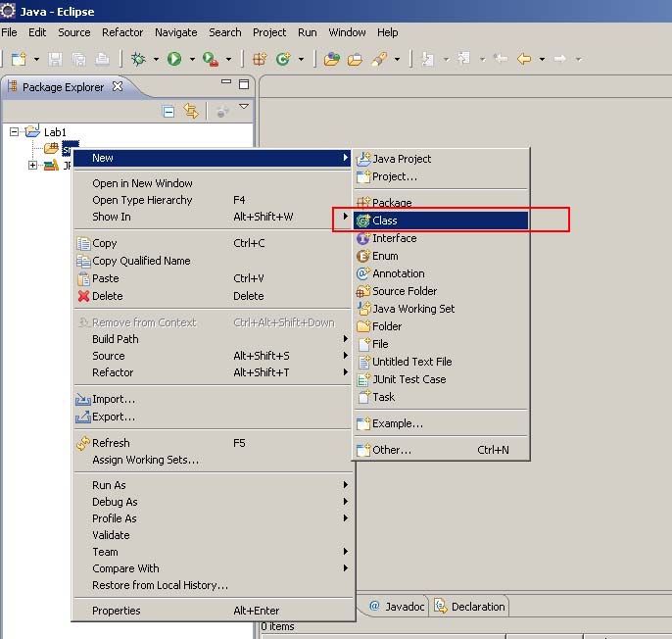Viewport: 672px width, 639px height.
Task: Click Delete in the context menu
Action: pos(213,296)
